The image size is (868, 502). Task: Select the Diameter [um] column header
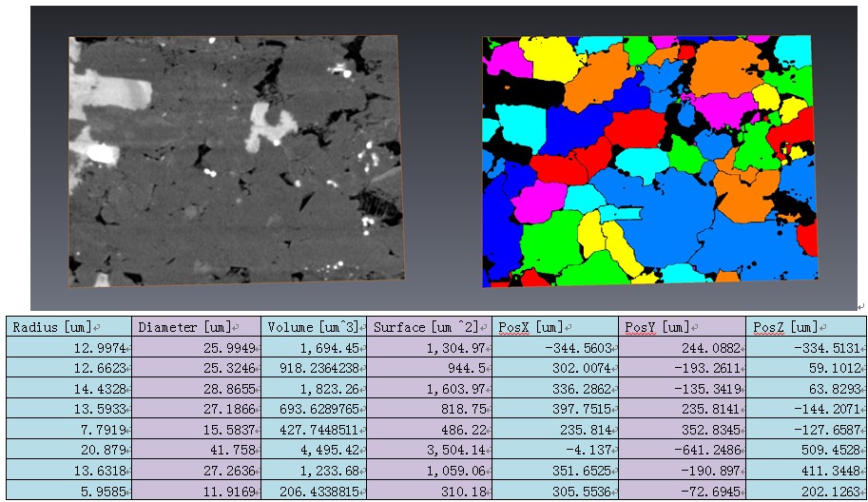tap(197, 327)
